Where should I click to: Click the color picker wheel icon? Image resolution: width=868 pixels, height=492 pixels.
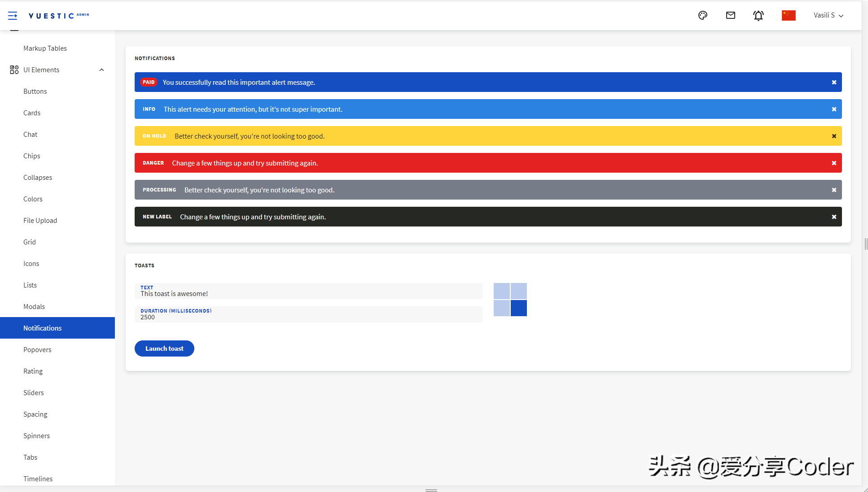pyautogui.click(x=703, y=15)
